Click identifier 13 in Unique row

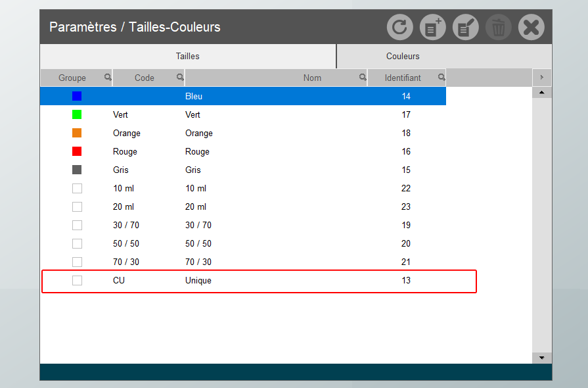(406, 280)
